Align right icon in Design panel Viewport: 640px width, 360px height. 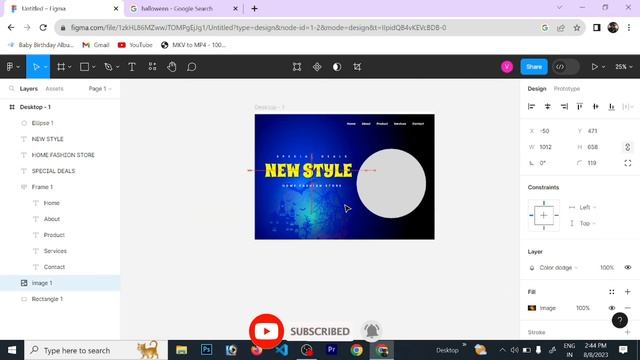(x=564, y=107)
